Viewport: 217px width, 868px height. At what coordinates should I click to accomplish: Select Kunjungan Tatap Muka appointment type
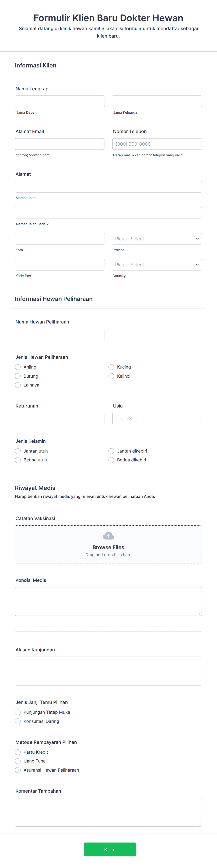click(18, 712)
